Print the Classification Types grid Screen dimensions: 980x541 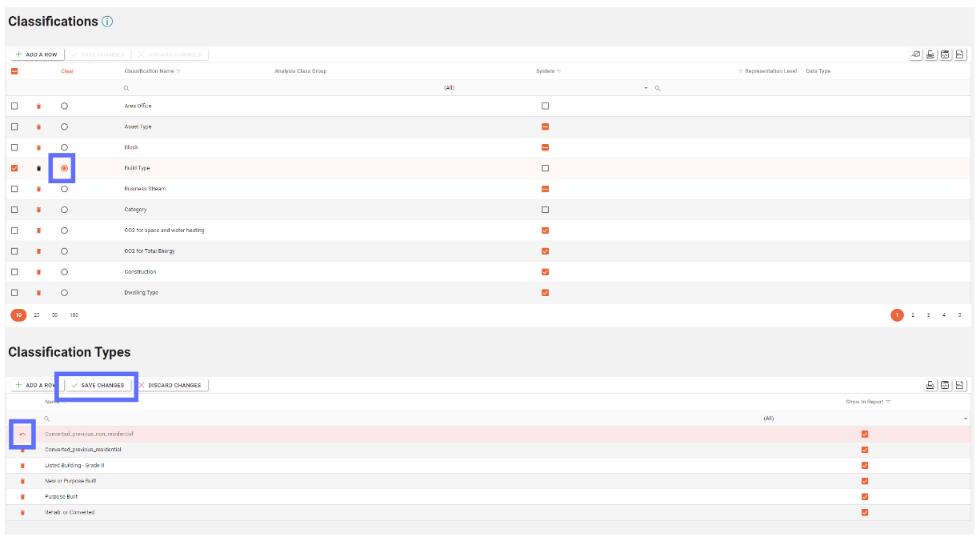[x=930, y=385]
